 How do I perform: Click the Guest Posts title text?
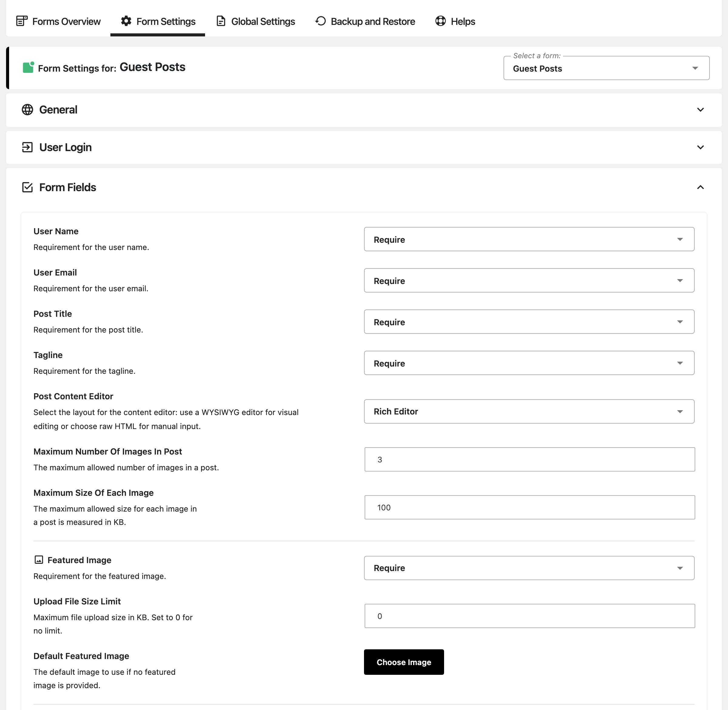coord(152,67)
